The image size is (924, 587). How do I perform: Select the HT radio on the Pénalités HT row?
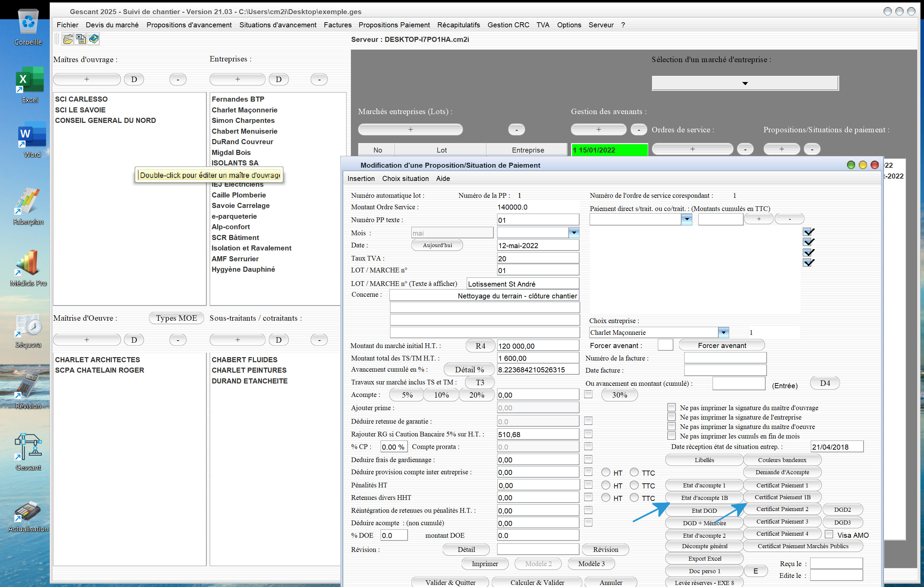pos(606,485)
